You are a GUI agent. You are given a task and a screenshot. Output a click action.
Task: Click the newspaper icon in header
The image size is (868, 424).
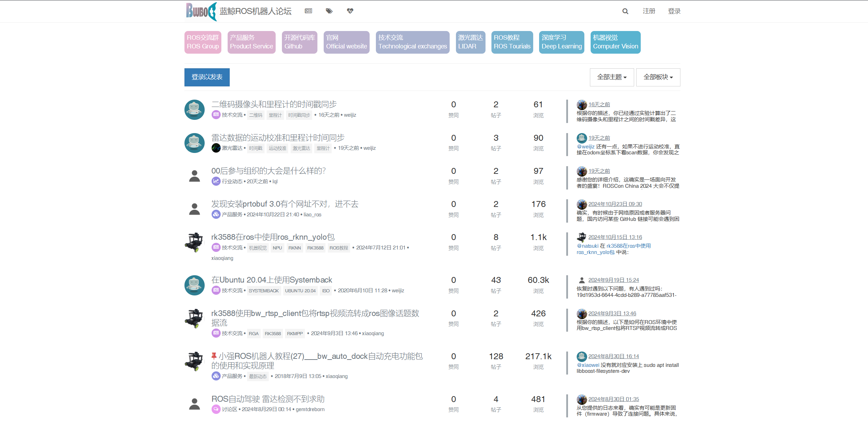[x=308, y=11]
